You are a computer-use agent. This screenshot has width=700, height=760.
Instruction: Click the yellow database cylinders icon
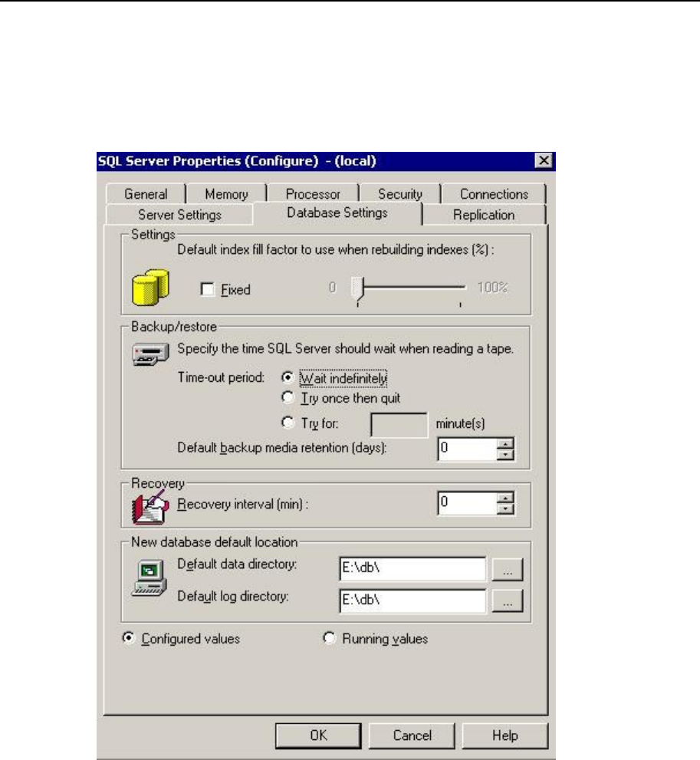coord(151,288)
